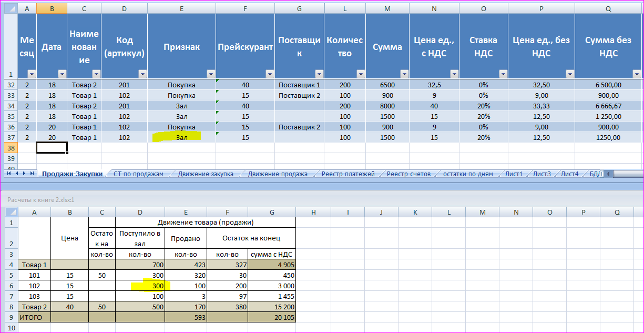Image resolution: width=644 pixels, height=333 pixels.
Task: Open the Реестр платежей sheet tab
Action: pos(348,174)
